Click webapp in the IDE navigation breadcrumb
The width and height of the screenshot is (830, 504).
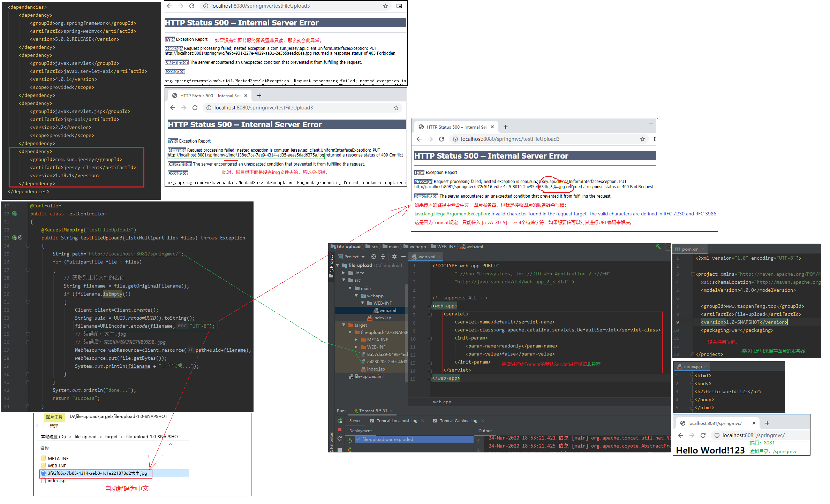(415, 247)
